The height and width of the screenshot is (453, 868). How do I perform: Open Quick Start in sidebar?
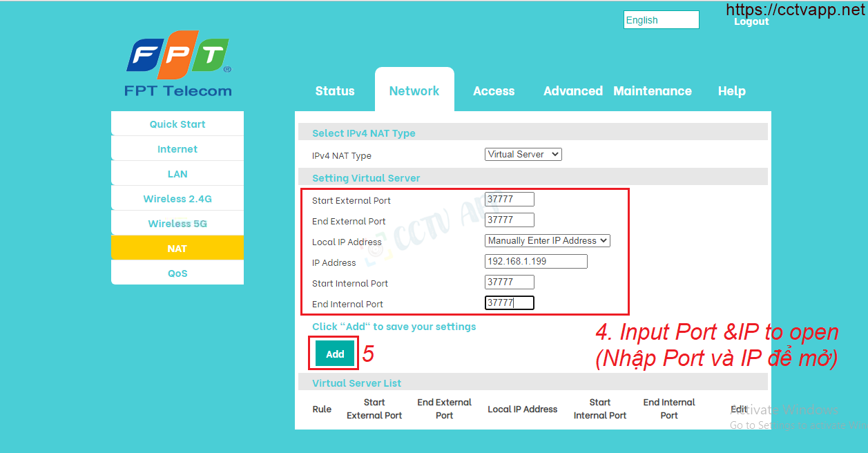point(177,124)
